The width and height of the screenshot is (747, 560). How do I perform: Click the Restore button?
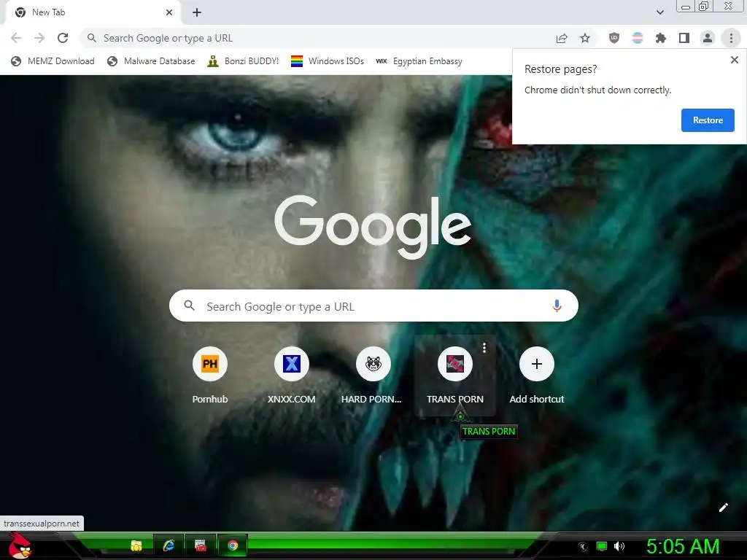coord(708,120)
